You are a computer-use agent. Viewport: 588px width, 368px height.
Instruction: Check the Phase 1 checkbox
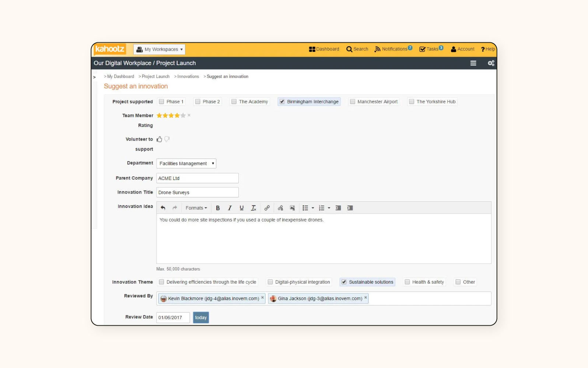(161, 102)
